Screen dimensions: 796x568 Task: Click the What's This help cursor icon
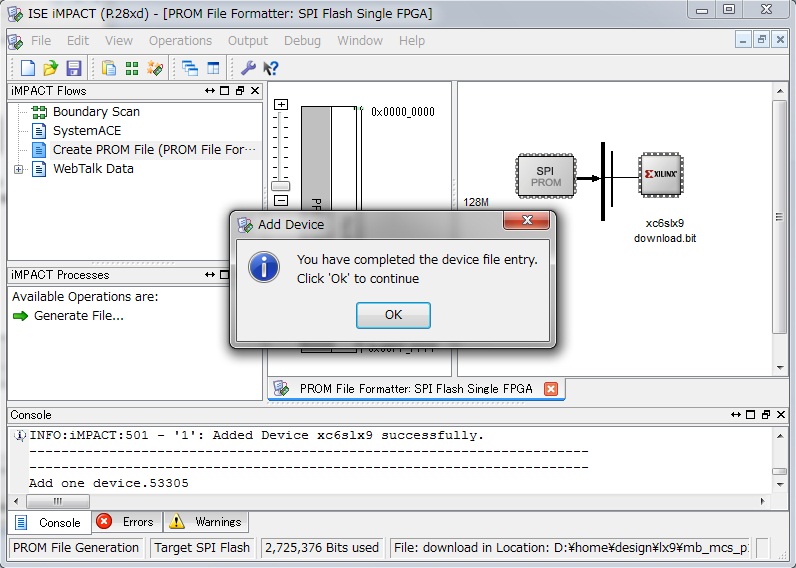pos(271,68)
